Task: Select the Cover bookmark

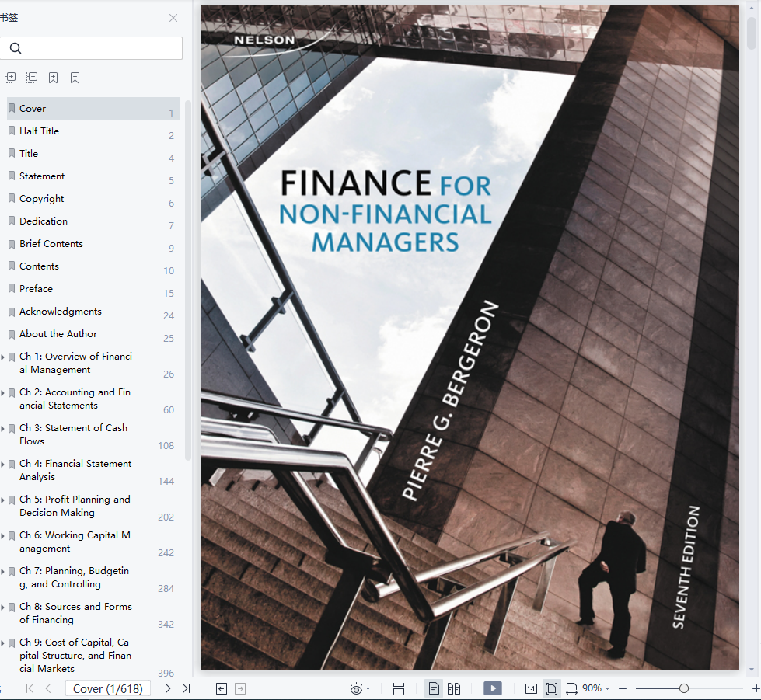Action: (93, 109)
